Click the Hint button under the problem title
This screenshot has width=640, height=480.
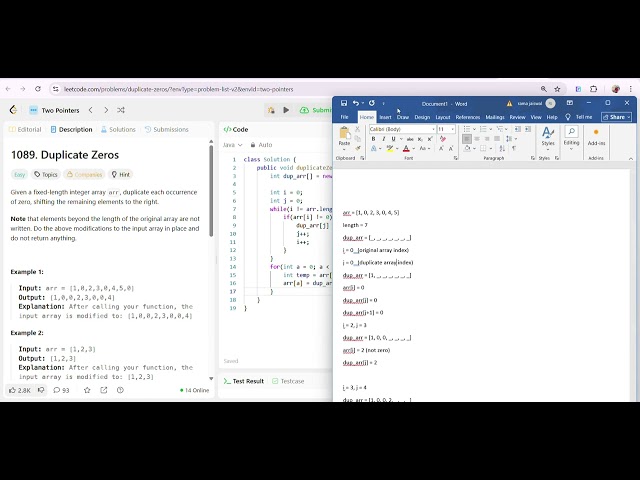coord(120,174)
